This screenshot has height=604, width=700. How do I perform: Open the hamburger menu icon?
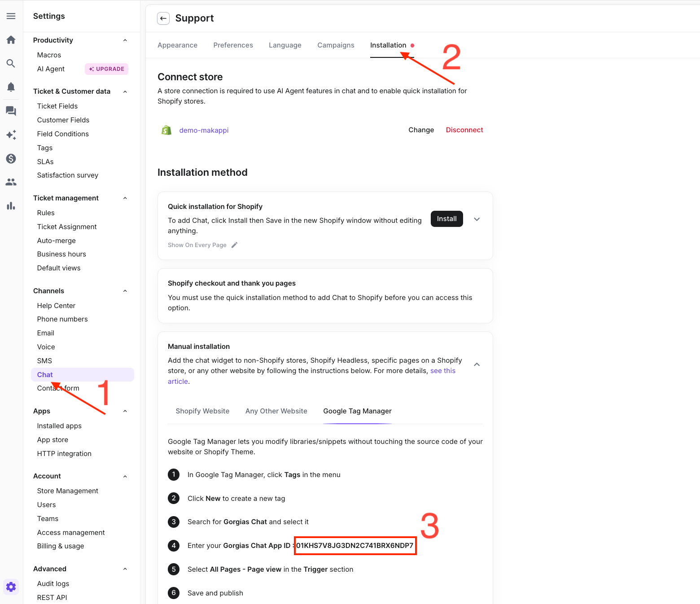[11, 16]
